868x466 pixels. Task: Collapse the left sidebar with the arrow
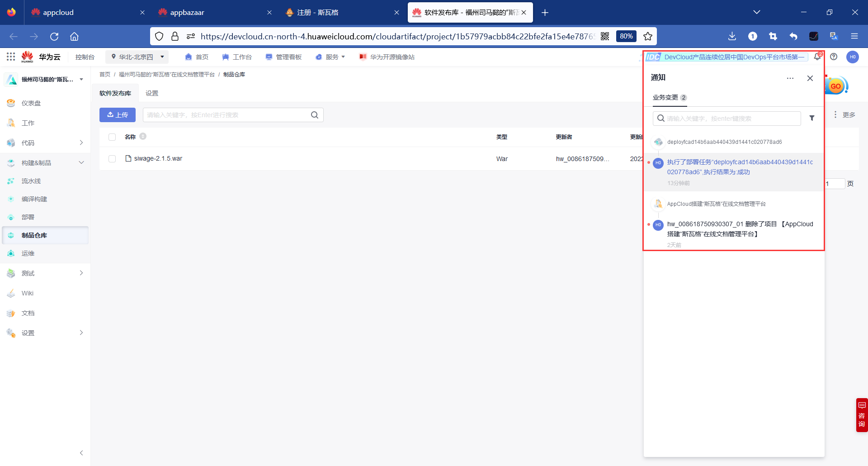tap(81, 453)
